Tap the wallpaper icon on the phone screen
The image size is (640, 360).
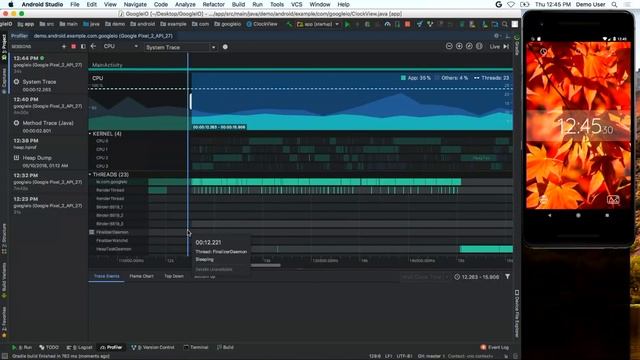[613, 200]
